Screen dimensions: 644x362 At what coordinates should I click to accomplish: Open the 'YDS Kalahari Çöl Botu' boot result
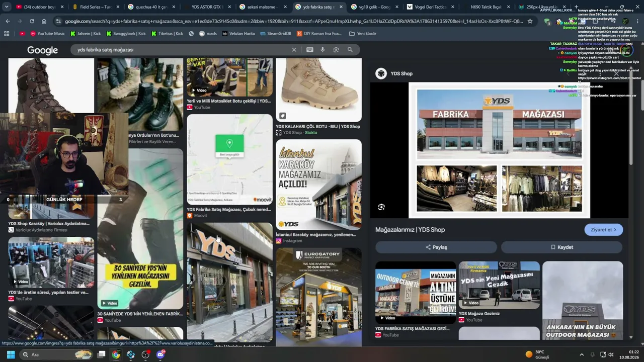[x=318, y=89]
